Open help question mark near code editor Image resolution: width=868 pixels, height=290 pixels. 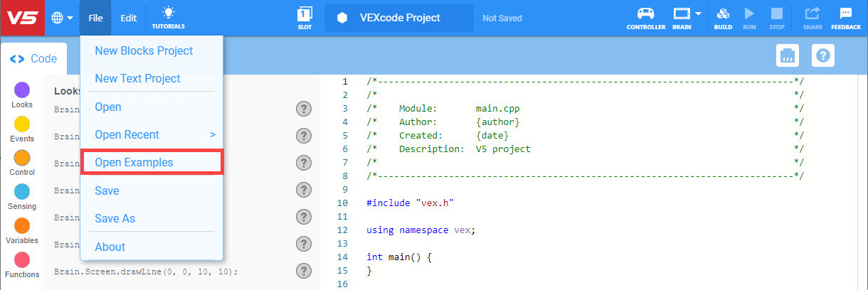point(823,55)
